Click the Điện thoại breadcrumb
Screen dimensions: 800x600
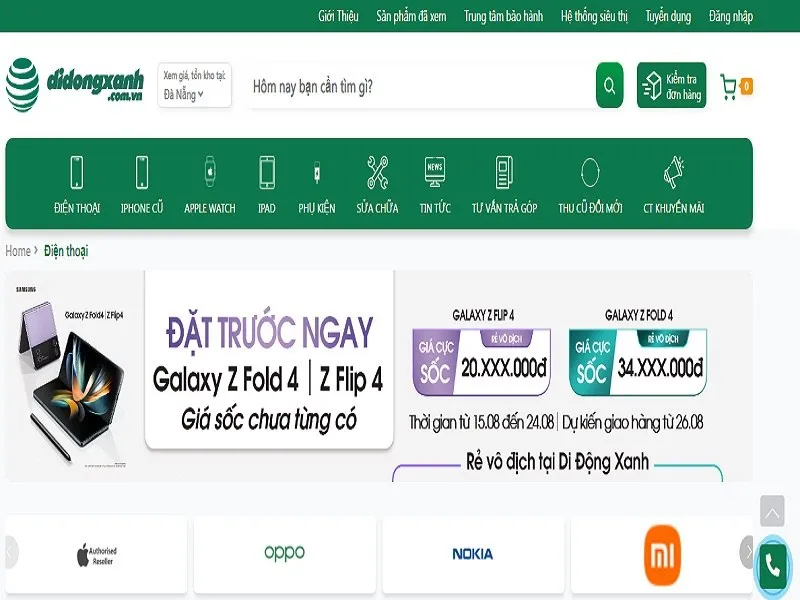coord(66,251)
